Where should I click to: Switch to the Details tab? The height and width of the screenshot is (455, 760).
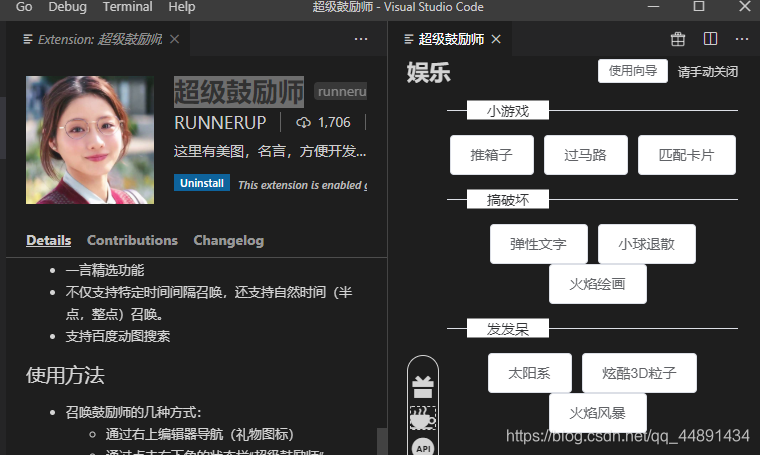click(48, 240)
